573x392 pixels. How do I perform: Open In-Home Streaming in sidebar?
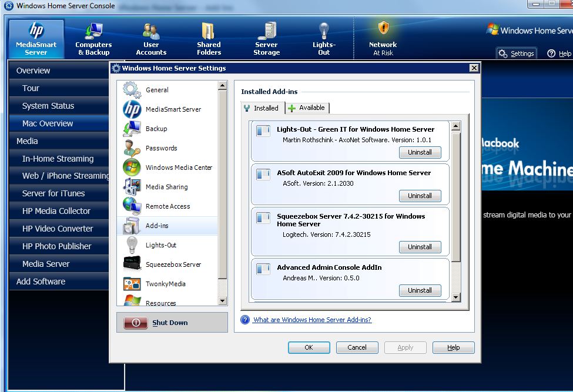point(59,159)
